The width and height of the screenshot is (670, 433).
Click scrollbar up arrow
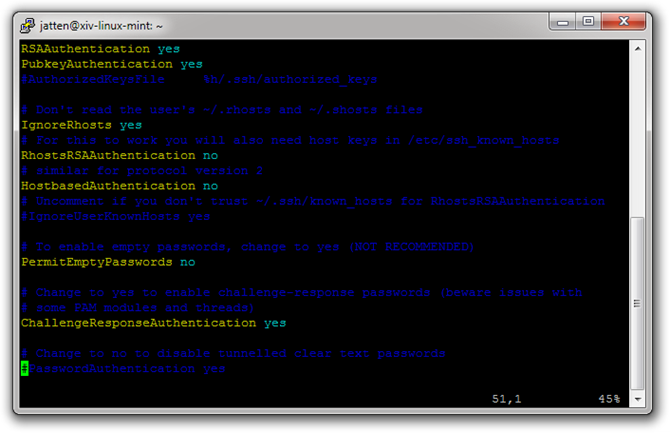pos(637,49)
